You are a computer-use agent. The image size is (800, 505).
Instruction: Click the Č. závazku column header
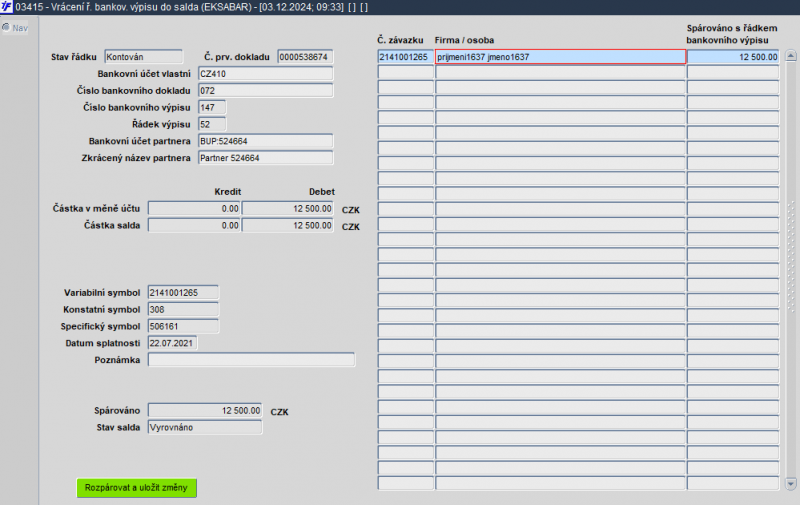(x=401, y=40)
